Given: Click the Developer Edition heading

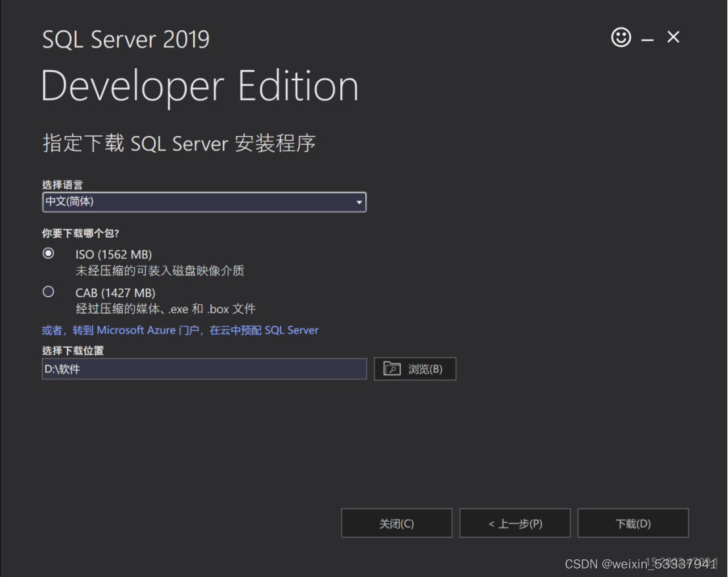Looking at the screenshot, I should [x=200, y=86].
